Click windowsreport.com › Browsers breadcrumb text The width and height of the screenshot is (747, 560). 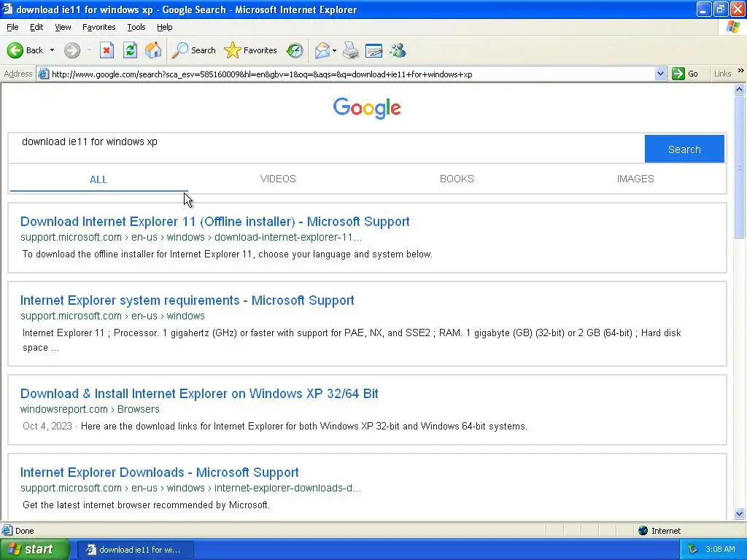click(90, 409)
